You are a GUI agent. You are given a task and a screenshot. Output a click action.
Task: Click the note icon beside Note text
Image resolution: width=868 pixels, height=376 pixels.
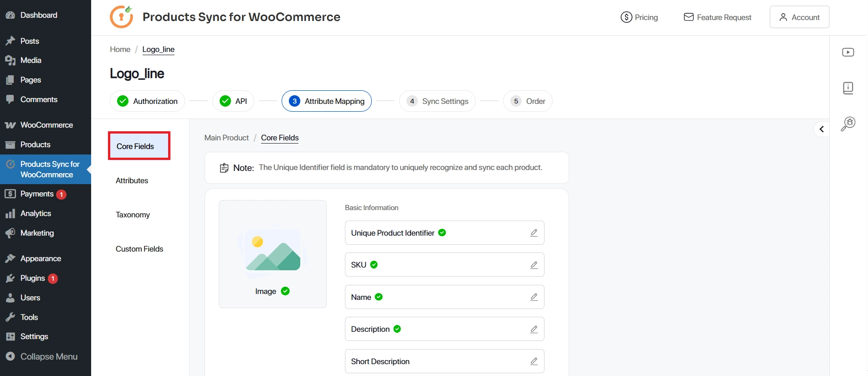tap(224, 168)
